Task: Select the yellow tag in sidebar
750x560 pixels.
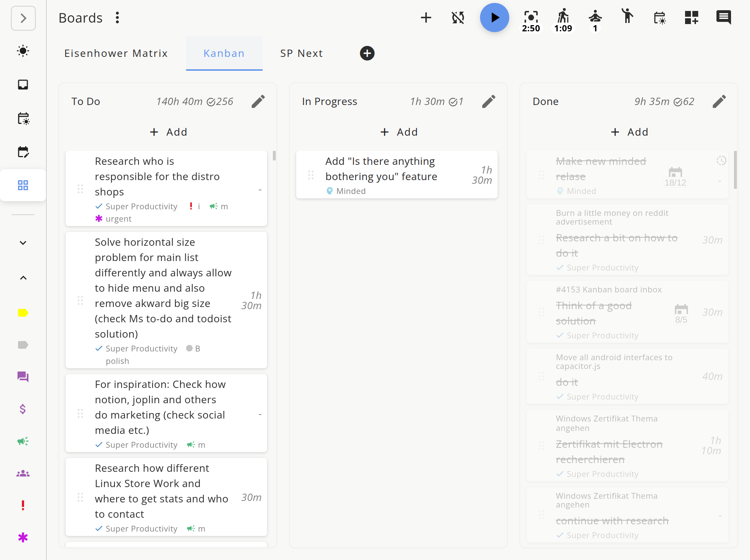Action: [x=23, y=313]
